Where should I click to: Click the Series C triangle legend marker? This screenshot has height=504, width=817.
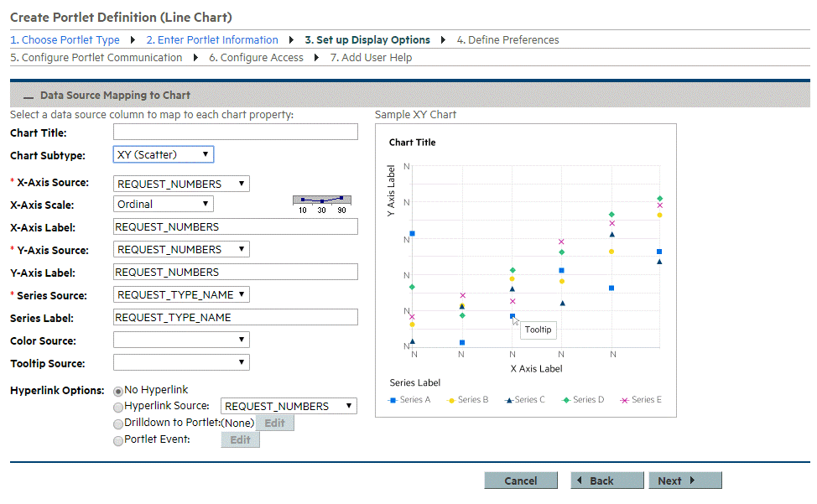pyautogui.click(x=508, y=400)
